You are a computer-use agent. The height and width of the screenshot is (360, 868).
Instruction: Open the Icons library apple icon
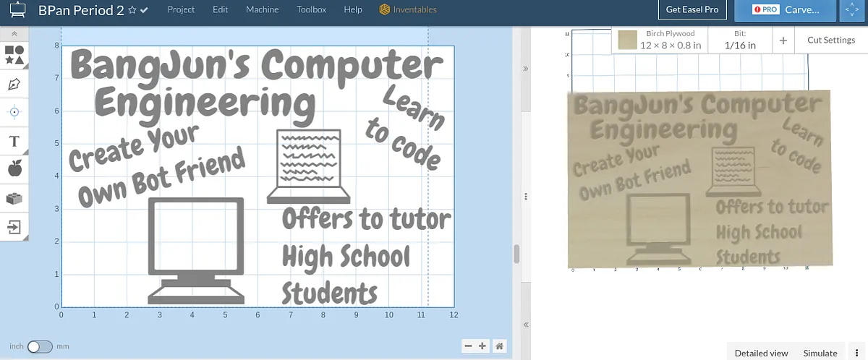14,169
